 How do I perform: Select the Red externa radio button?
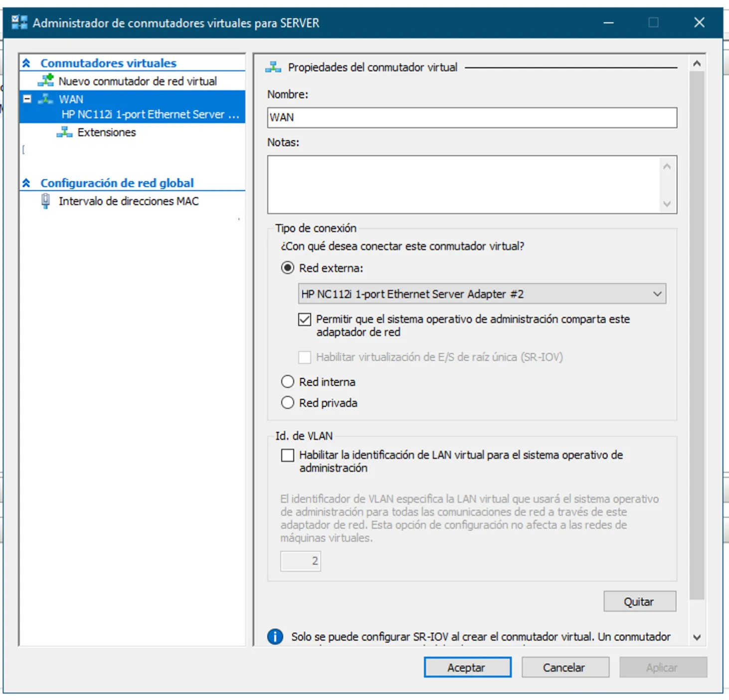click(x=288, y=268)
